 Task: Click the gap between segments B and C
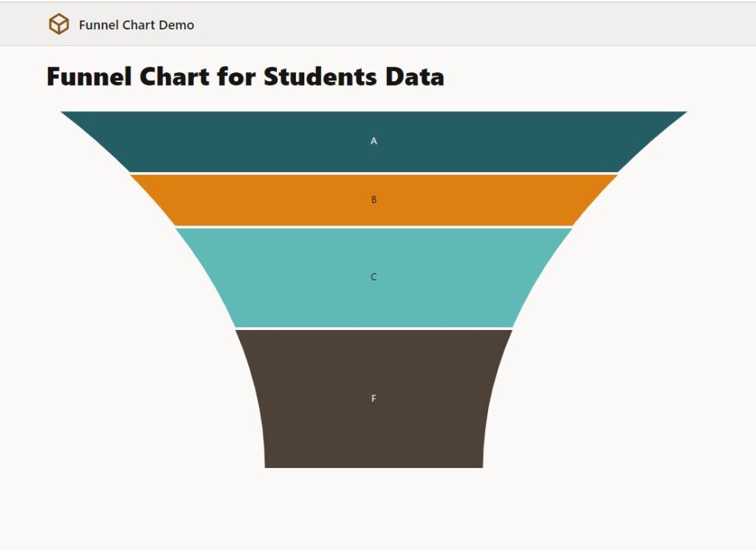pos(374,226)
